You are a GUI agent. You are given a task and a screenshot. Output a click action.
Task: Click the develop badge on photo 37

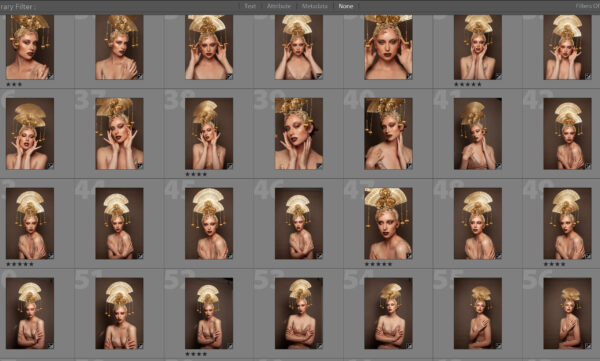(140, 166)
